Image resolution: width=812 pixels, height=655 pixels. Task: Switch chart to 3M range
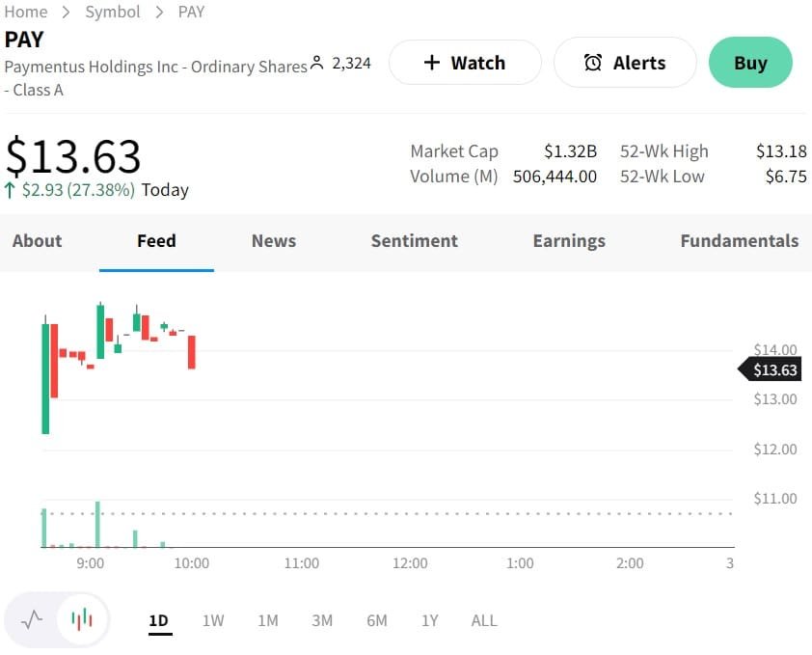pyautogui.click(x=322, y=620)
